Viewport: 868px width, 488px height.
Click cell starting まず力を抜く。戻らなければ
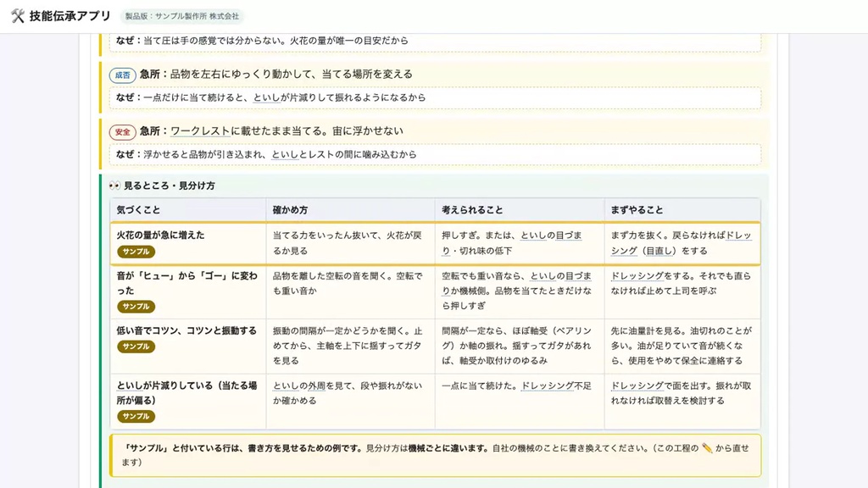[x=682, y=243]
